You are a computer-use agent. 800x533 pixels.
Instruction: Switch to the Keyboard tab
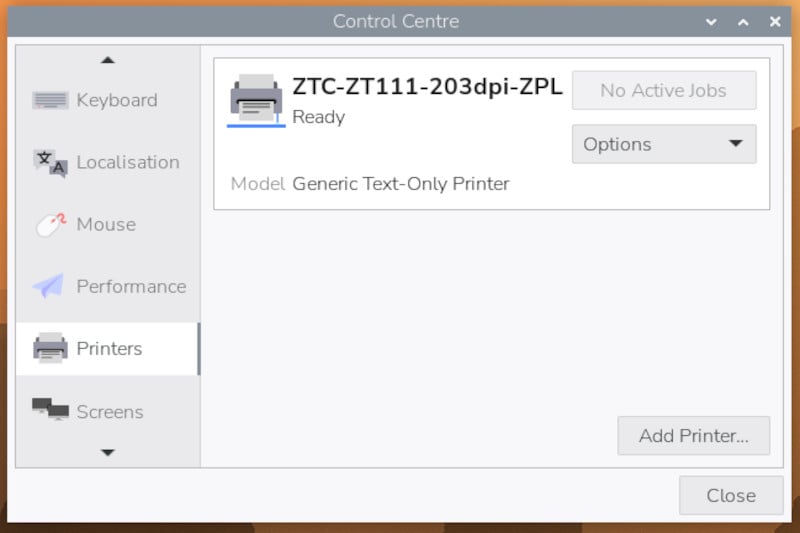coord(117,100)
